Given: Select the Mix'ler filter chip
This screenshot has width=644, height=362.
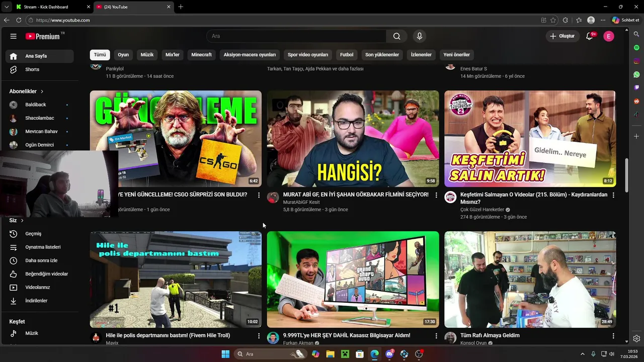Looking at the screenshot, I should pyautogui.click(x=173, y=55).
